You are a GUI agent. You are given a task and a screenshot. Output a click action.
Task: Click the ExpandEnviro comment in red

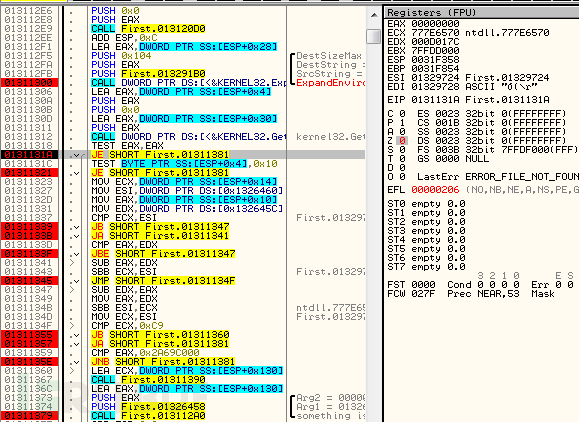tap(330, 83)
